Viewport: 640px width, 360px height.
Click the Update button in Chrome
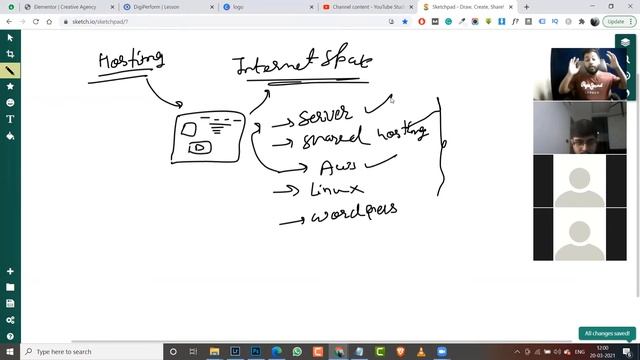point(616,22)
